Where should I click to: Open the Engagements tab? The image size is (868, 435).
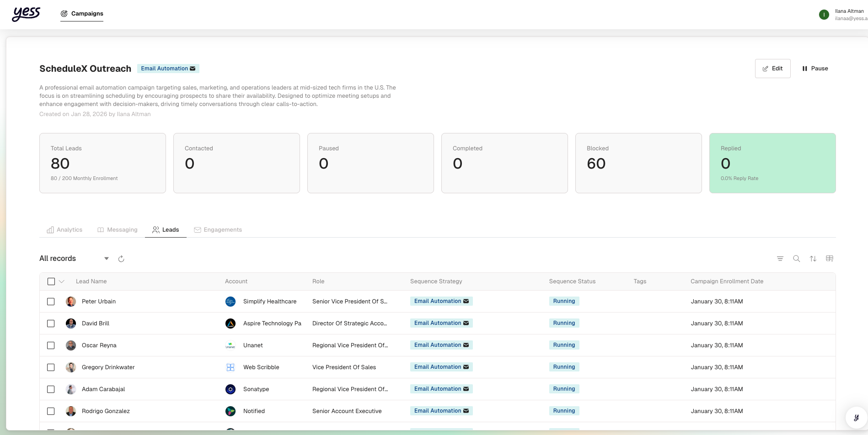click(218, 230)
